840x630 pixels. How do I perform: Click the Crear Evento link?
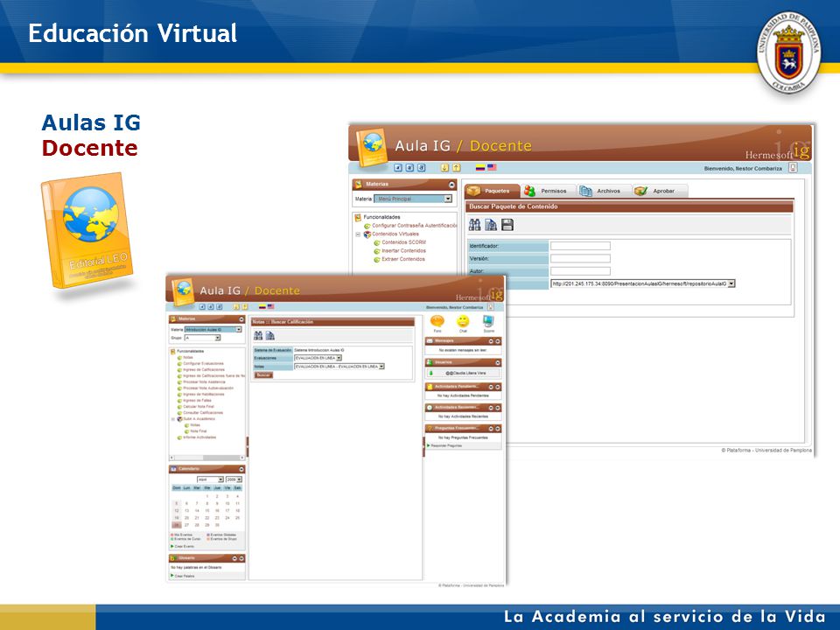[x=185, y=546]
